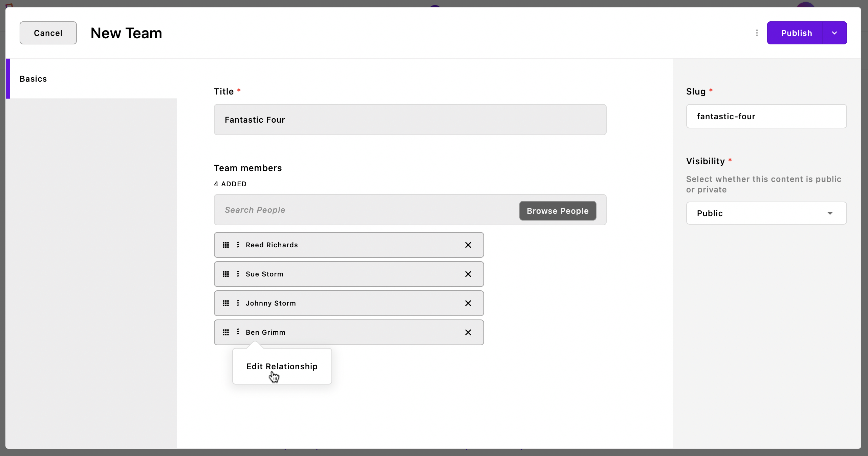
Task: Click the drag handle beside Sue Storm
Action: pyautogui.click(x=226, y=274)
